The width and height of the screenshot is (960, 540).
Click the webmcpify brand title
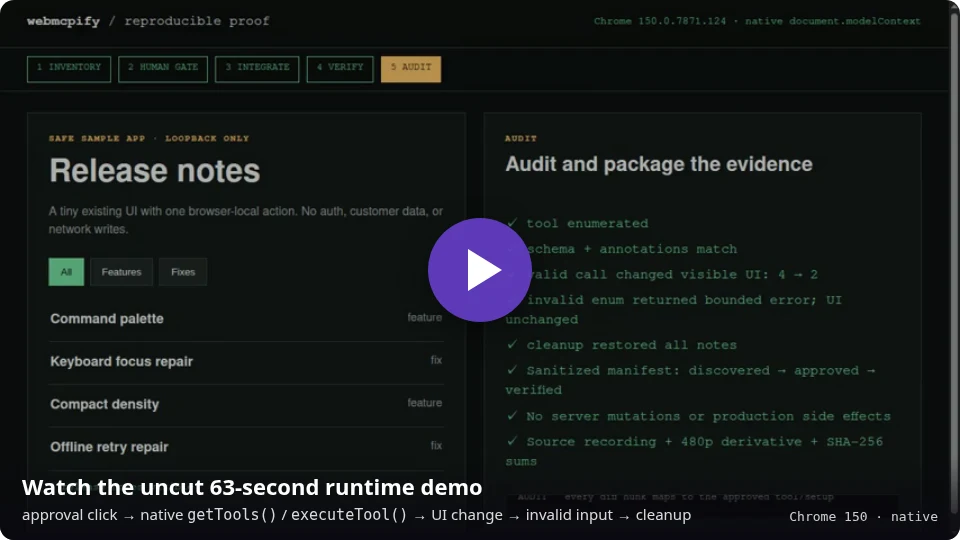[x=63, y=21]
